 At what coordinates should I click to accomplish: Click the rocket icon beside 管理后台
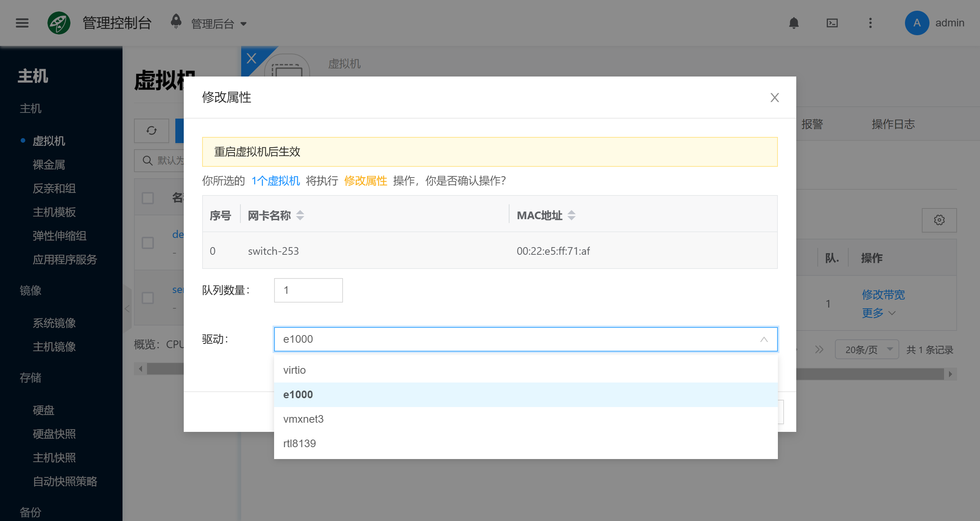pyautogui.click(x=176, y=21)
